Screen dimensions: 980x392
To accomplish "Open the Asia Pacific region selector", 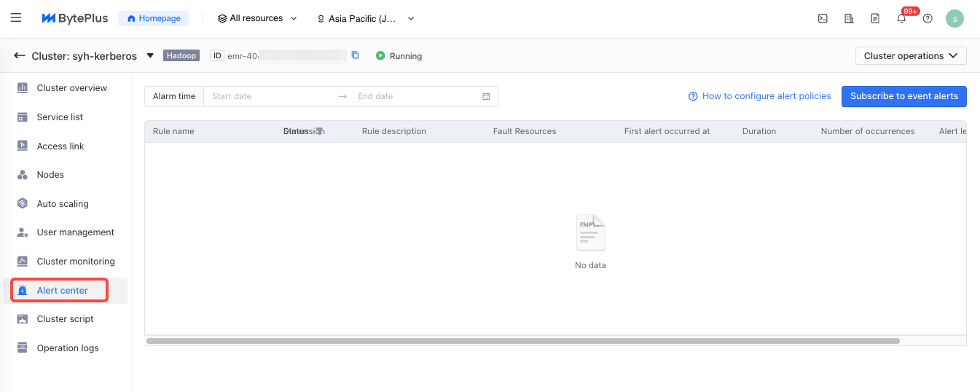I will pyautogui.click(x=365, y=19).
